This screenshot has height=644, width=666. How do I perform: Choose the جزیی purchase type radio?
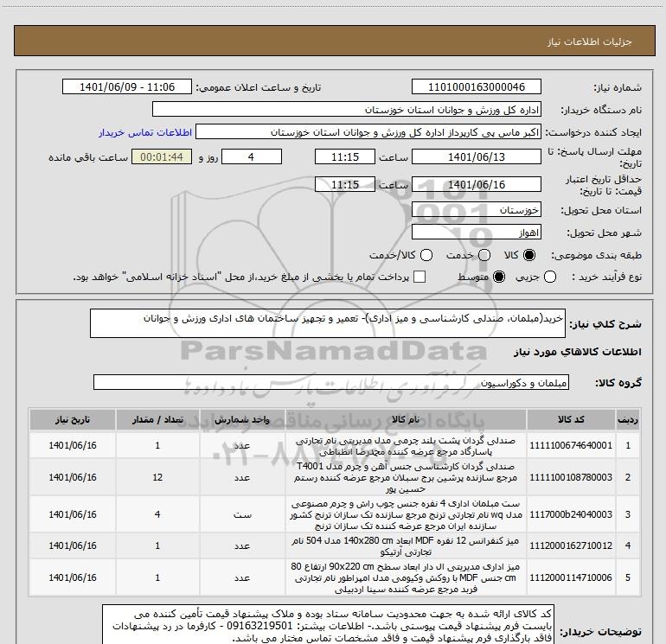click(550, 277)
